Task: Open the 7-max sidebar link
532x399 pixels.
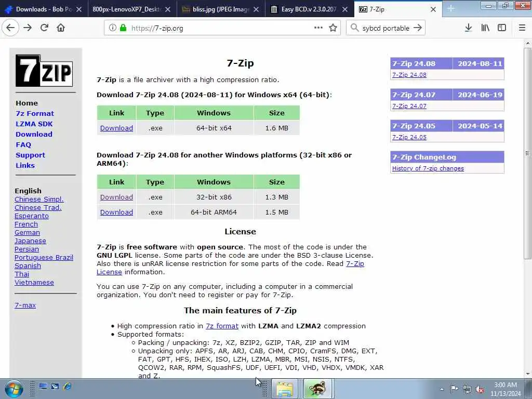Action: (25, 305)
